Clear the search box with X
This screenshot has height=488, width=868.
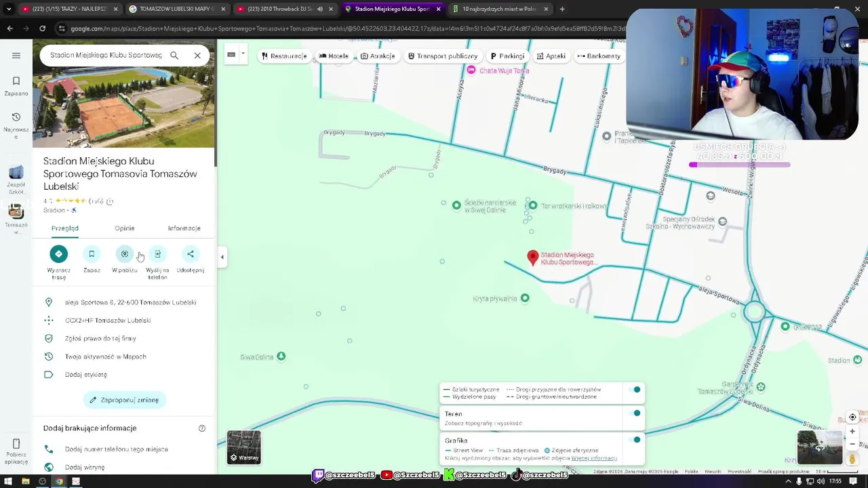click(x=197, y=56)
